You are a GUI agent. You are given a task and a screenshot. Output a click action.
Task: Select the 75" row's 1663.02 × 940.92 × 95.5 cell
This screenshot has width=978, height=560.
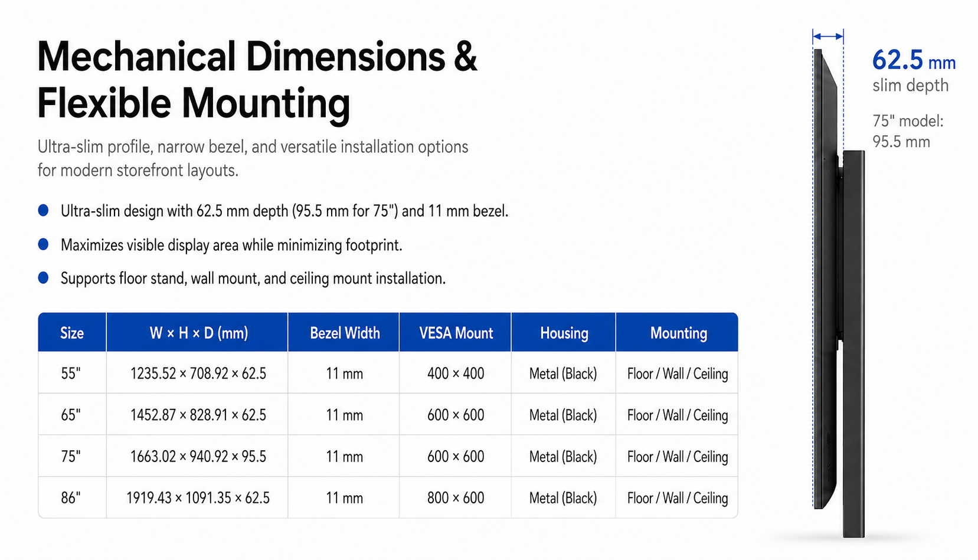point(198,456)
